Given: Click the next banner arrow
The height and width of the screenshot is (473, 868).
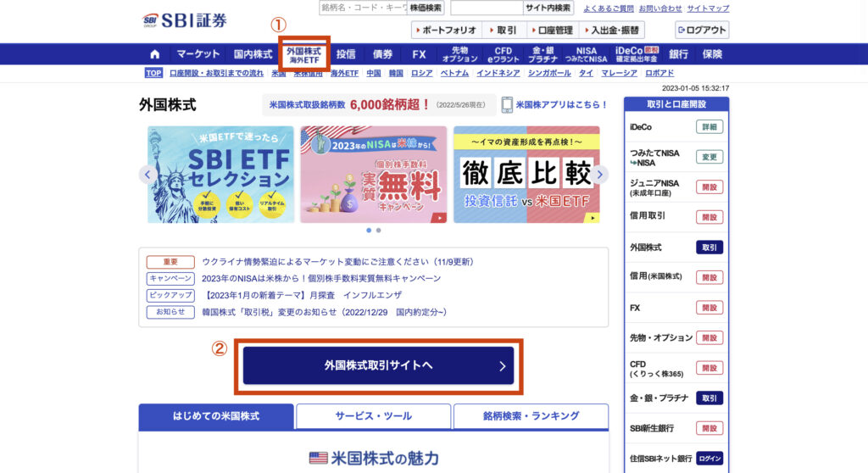Looking at the screenshot, I should [599, 175].
